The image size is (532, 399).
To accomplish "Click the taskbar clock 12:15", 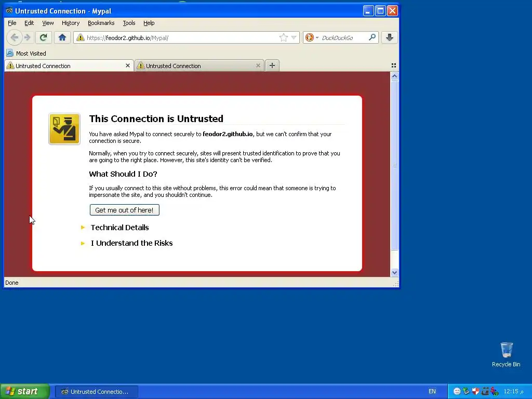I will (x=513, y=391).
